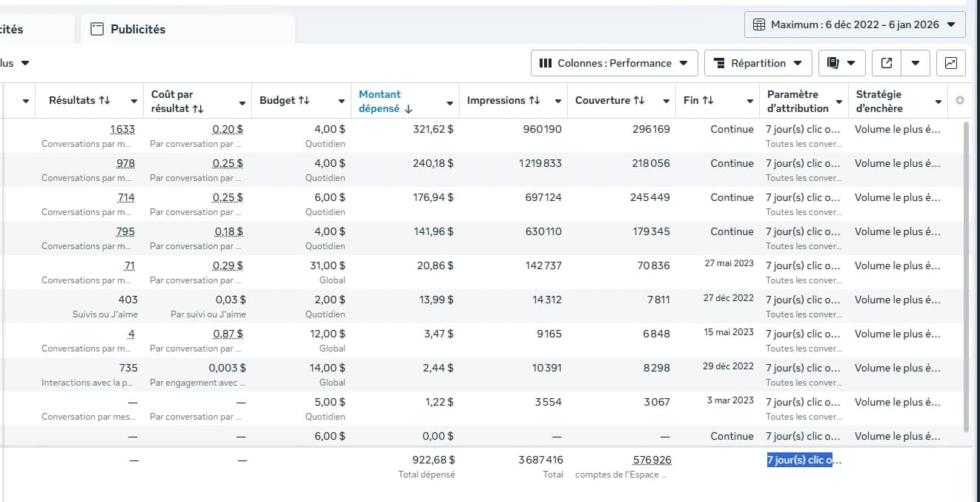Image resolution: width=980 pixels, height=502 pixels.
Task: Sort the Fin column using arrows
Action: (708, 101)
